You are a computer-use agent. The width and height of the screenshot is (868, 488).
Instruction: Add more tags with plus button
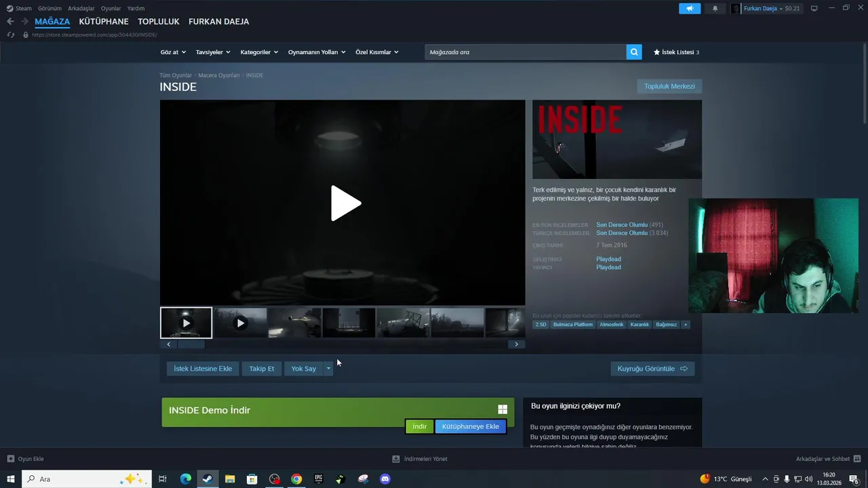click(x=686, y=325)
